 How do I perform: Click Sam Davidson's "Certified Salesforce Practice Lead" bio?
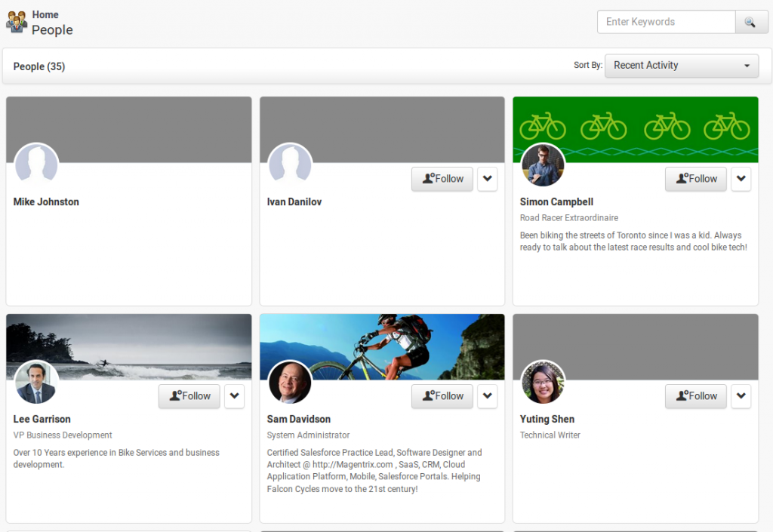pyautogui.click(x=374, y=470)
